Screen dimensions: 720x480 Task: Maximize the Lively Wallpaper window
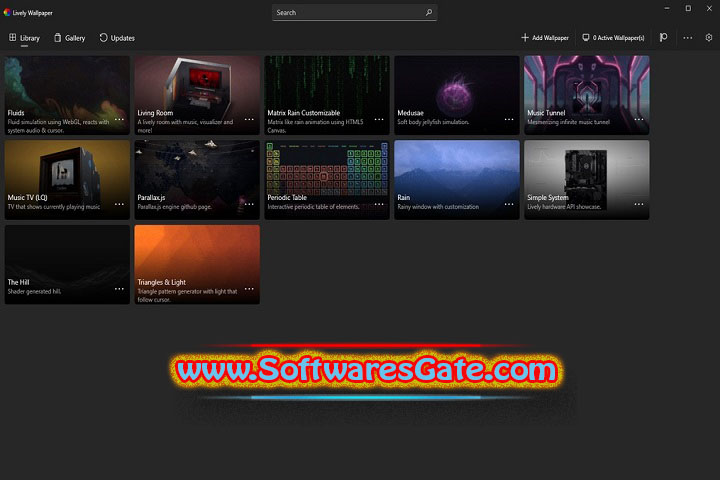pos(688,8)
